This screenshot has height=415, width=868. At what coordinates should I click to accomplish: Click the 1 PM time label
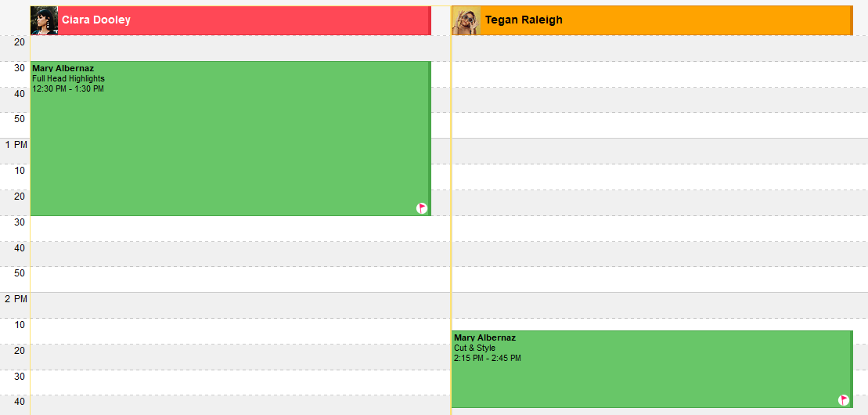pyautogui.click(x=16, y=145)
